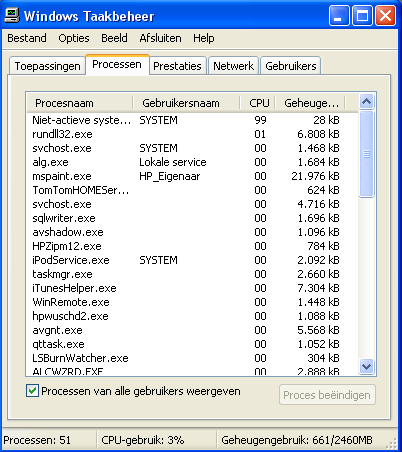Click the 7.304 kB memory value

318,288
